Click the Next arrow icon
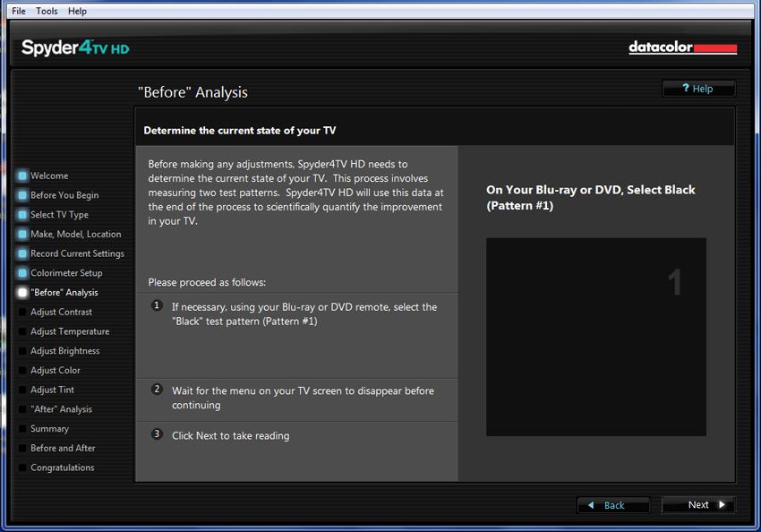761x532 pixels. click(723, 504)
